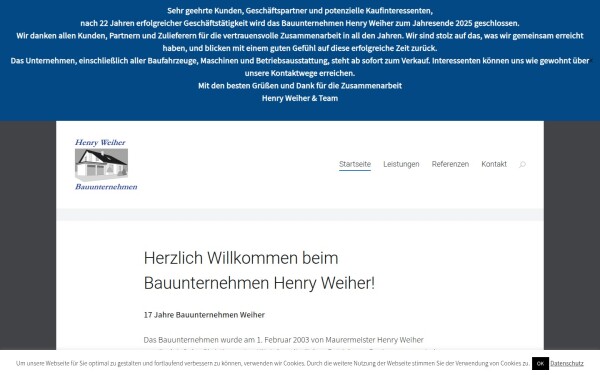Screen dimensions: 600x375
Task: Go to the Startseite menu item
Action: click(355, 164)
